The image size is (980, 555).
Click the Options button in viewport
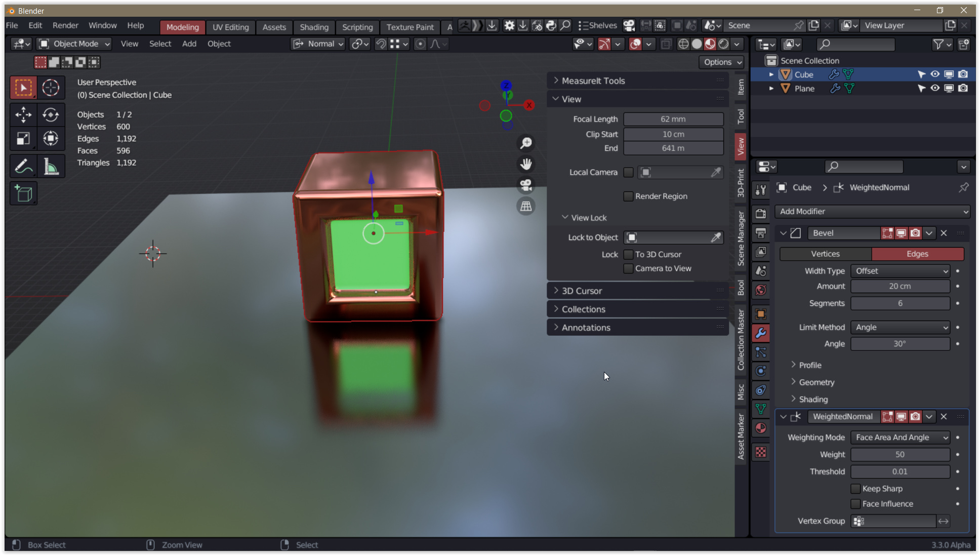point(721,62)
